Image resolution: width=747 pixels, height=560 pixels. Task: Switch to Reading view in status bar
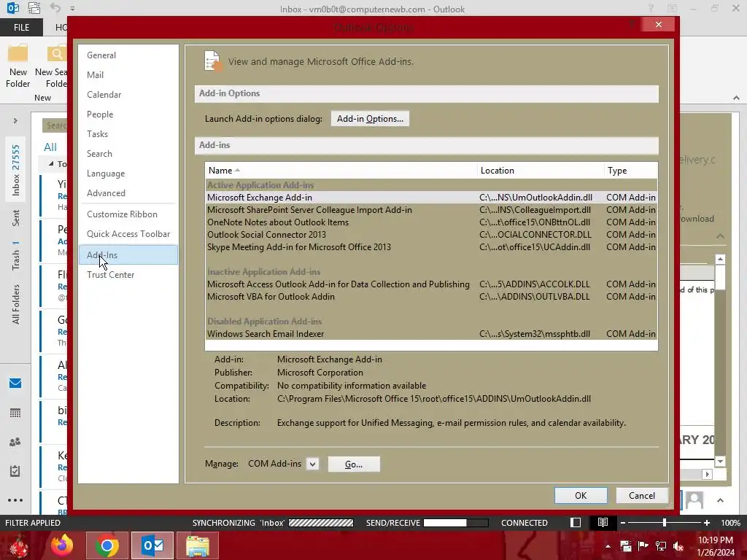[603, 522]
